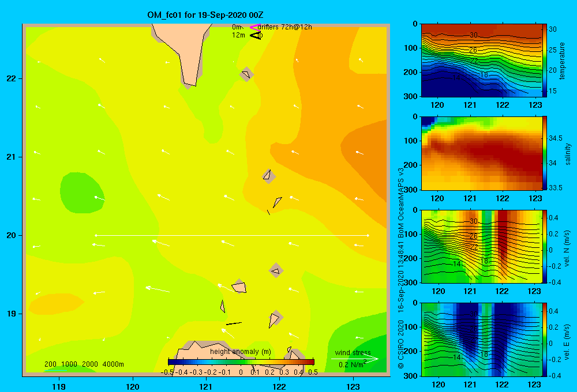Select the small island near 121.5E 22N
The width and height of the screenshot is (577, 392).
(246, 74)
